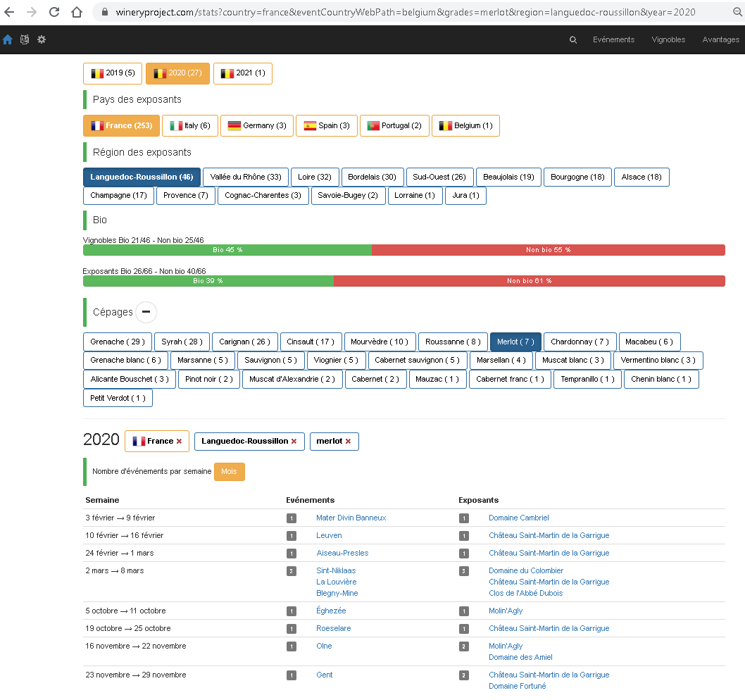Open the Domaine Cambriel exhibitor link
The image size is (745, 700).
[x=519, y=518]
